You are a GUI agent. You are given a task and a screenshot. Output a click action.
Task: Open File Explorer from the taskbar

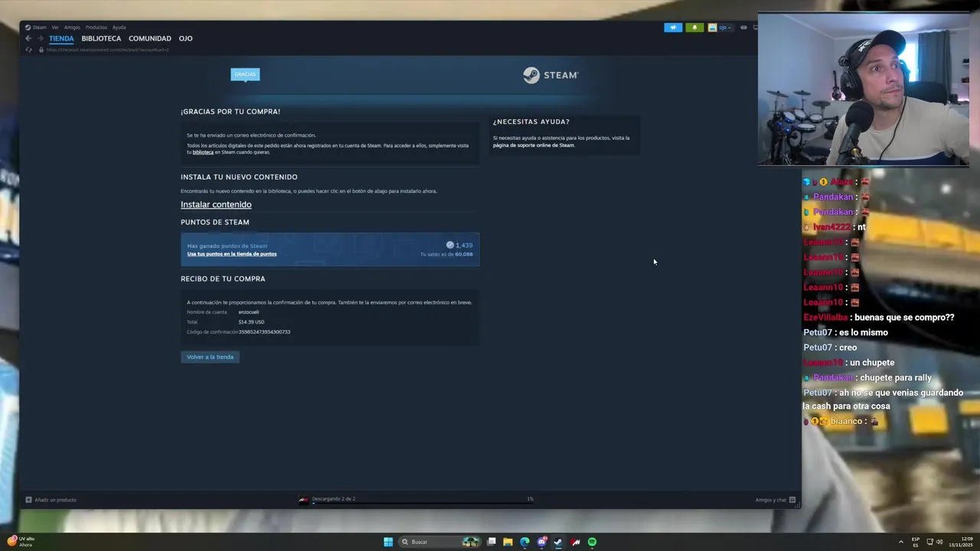508,542
